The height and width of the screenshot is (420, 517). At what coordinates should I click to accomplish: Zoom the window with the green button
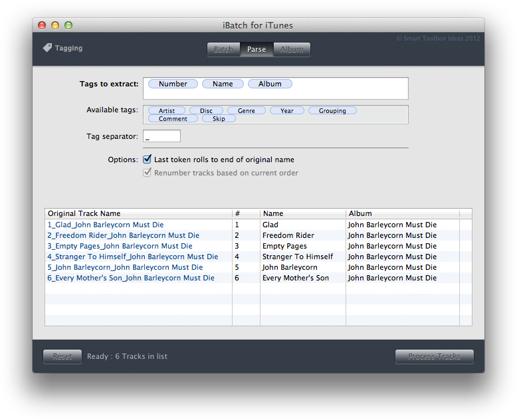point(68,25)
